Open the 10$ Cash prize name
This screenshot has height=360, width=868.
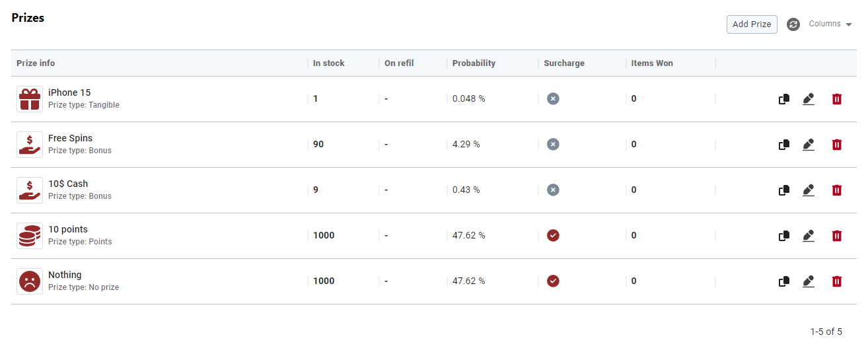coord(68,184)
